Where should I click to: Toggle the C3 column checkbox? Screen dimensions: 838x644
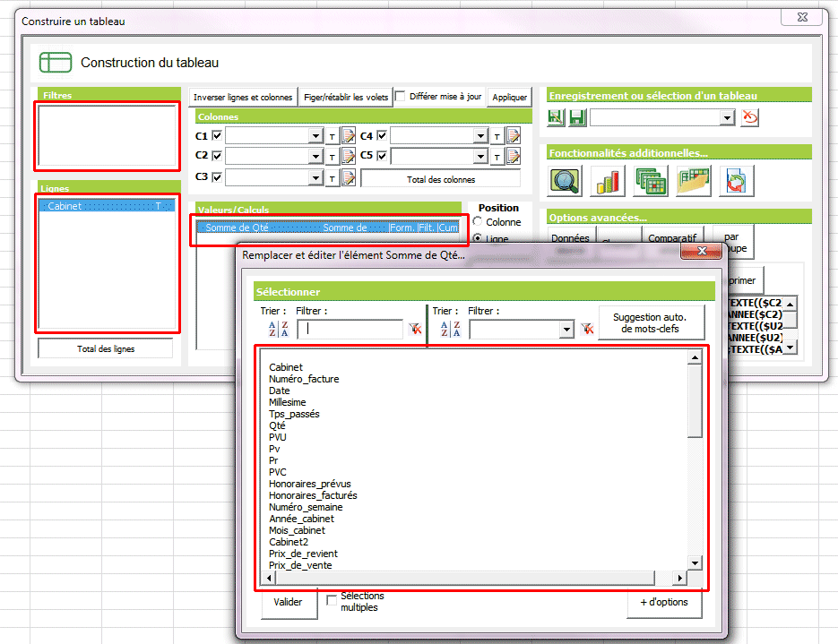pyautogui.click(x=217, y=176)
